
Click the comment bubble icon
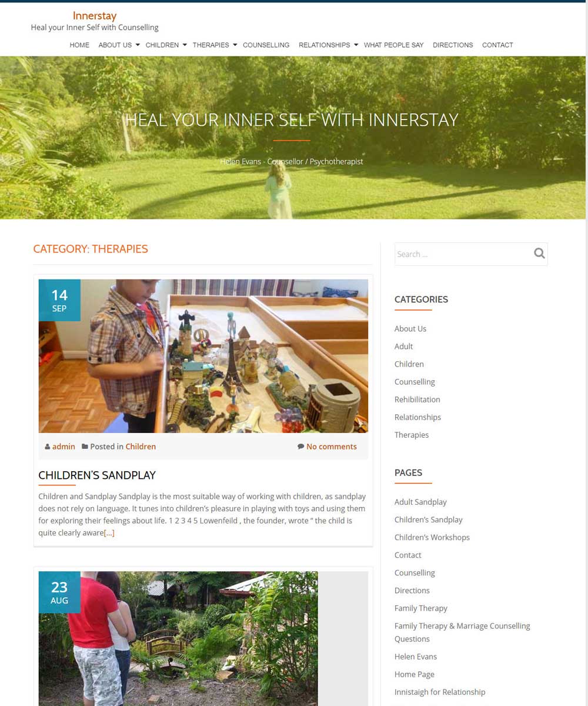click(301, 447)
